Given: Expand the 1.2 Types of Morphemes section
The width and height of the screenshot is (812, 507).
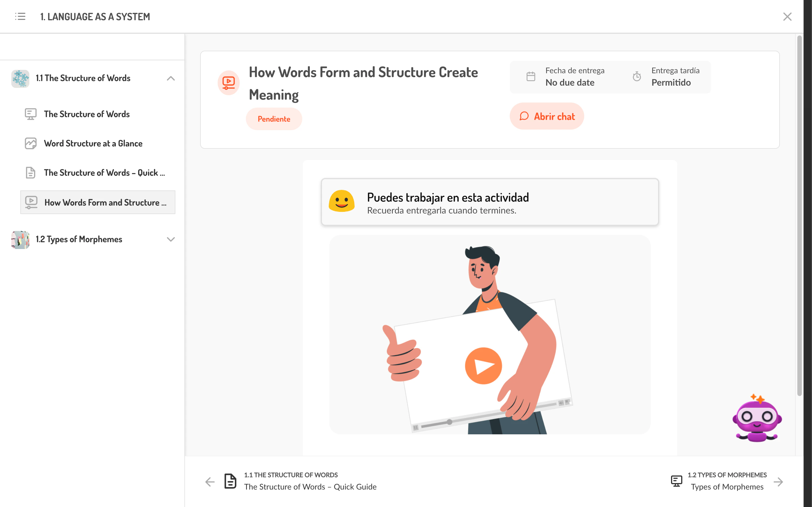Looking at the screenshot, I should pos(171,239).
